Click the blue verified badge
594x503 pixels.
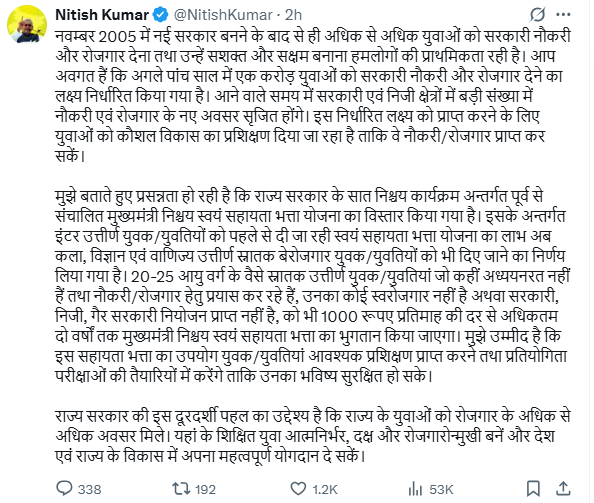tap(161, 15)
